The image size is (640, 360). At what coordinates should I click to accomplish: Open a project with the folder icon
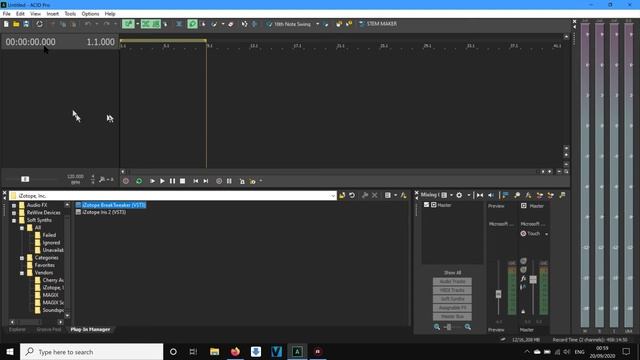16,24
